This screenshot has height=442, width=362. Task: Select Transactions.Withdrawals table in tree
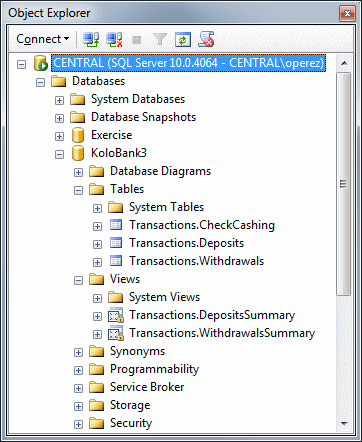point(197,261)
